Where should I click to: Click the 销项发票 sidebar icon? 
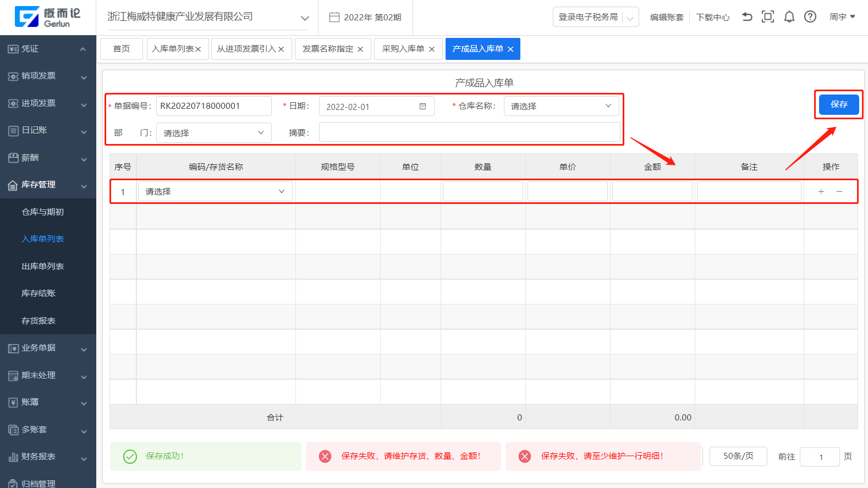pyautogui.click(x=13, y=76)
